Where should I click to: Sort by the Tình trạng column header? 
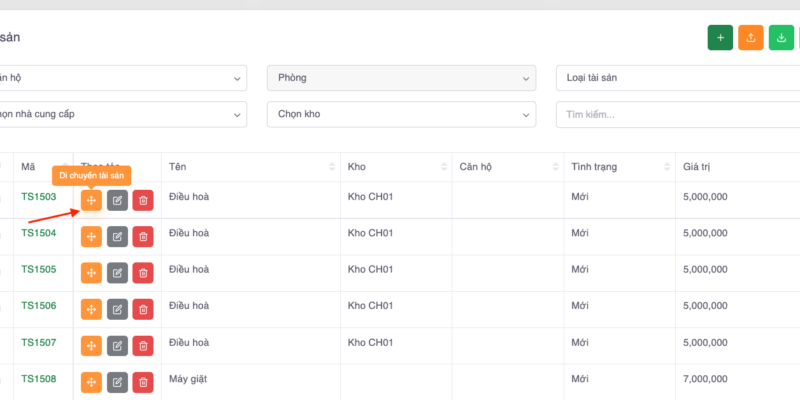click(618, 166)
